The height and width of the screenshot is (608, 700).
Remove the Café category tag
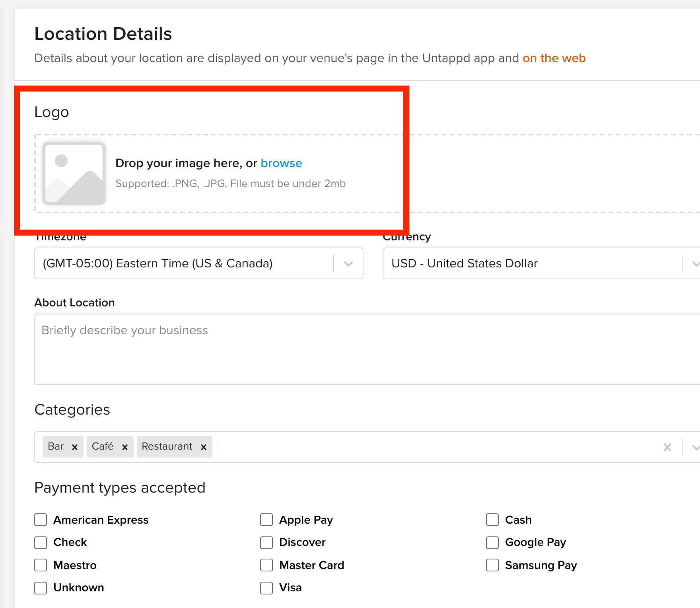point(124,447)
